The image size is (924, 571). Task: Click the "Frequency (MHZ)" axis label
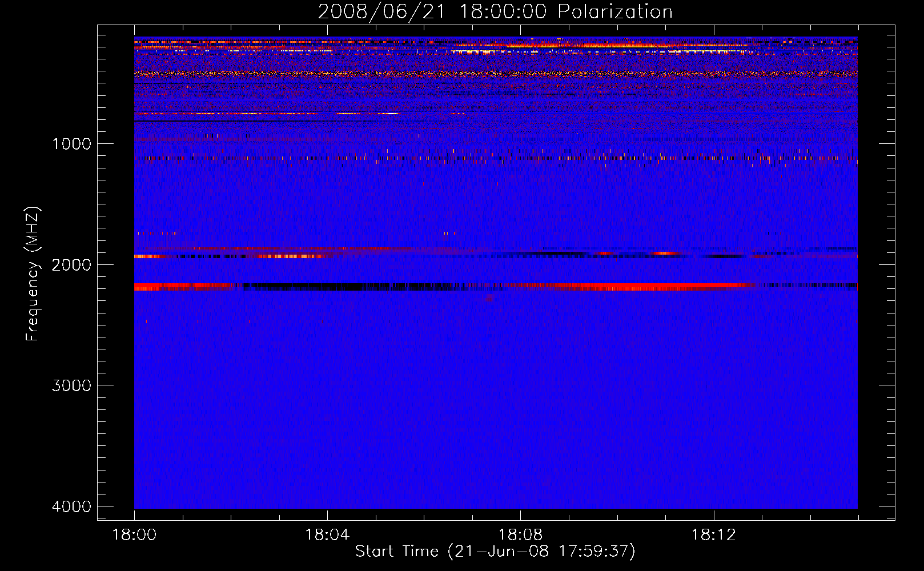coord(33,274)
